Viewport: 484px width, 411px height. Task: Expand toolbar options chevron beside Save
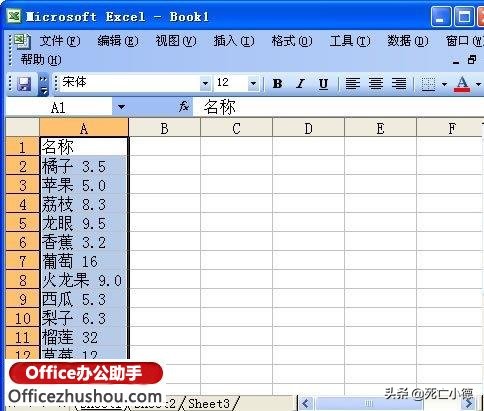click(43, 84)
